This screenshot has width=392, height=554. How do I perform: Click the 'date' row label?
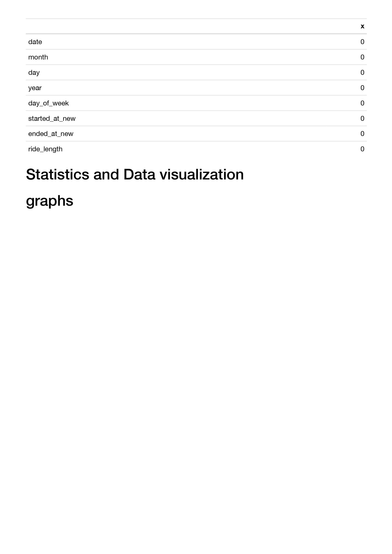35,42
